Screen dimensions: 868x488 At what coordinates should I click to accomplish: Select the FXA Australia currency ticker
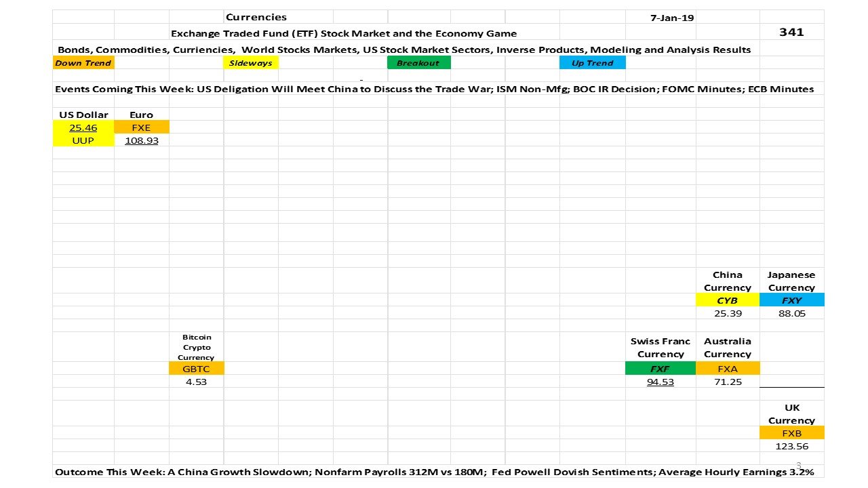[x=727, y=369]
